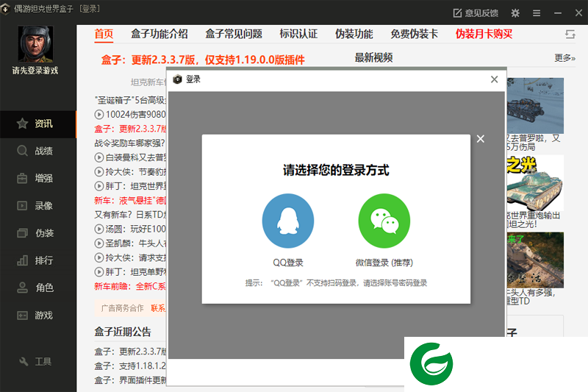588x392 pixels.
Task: Click the box logo in 登录 dialog title
Action: tap(177, 79)
